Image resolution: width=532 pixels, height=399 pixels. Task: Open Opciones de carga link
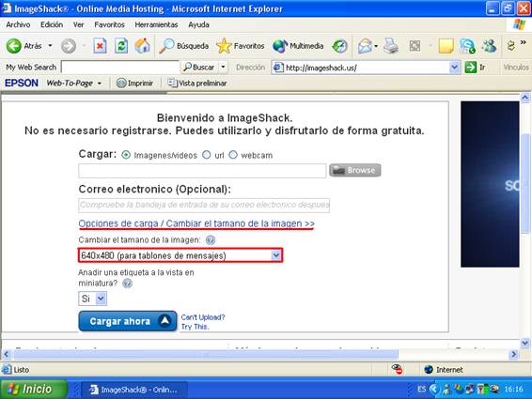196,223
